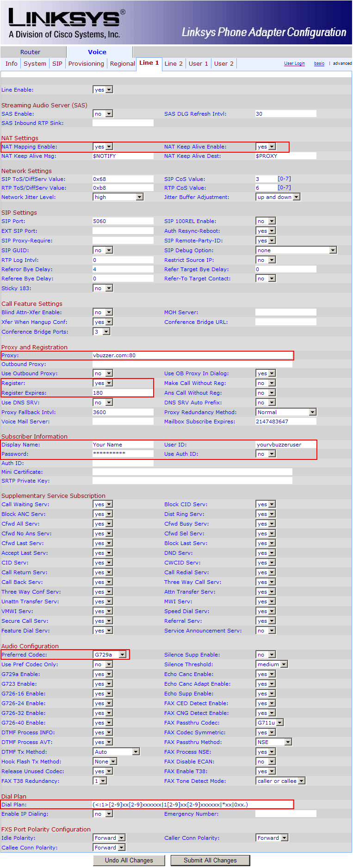The image size is (353, 868).
Task: Open Jitter Buffer Adjustment dropdown
Action: [278, 197]
